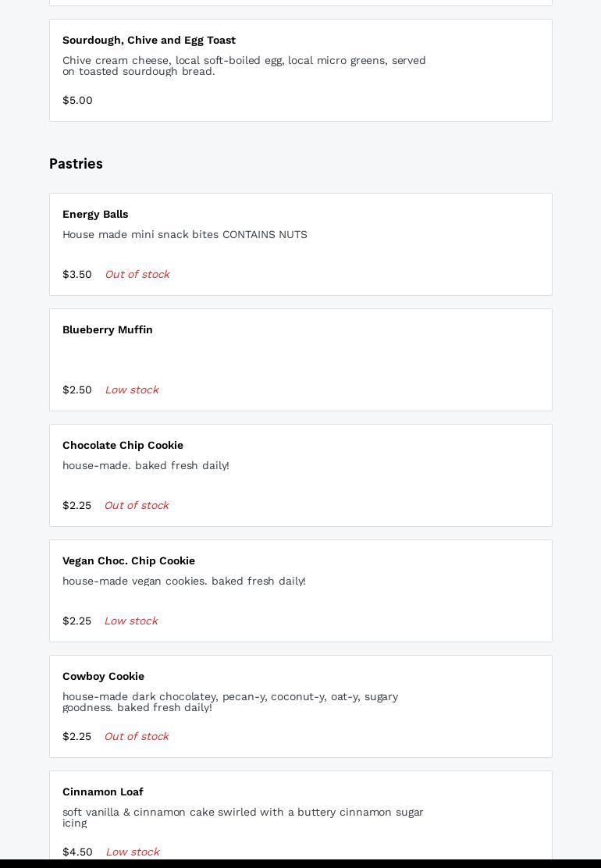
Task: Click the Chocolate Chip Cookie out of stock label
Action: 137,506
